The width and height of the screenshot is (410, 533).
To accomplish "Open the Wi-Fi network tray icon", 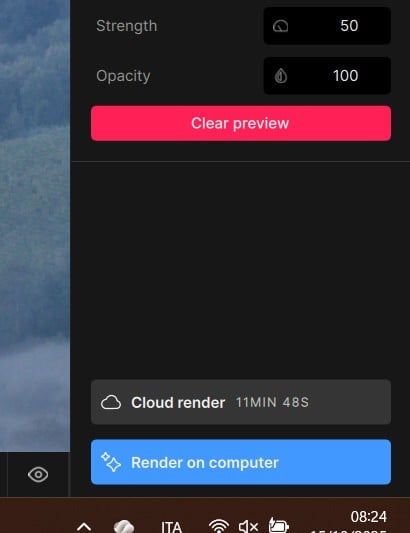I will (219, 526).
